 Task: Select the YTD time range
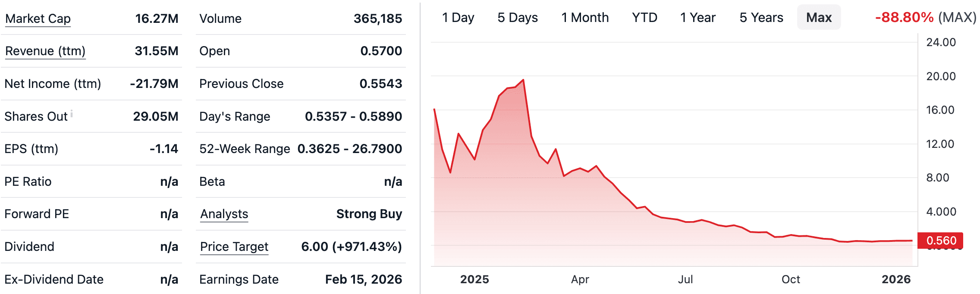(644, 18)
